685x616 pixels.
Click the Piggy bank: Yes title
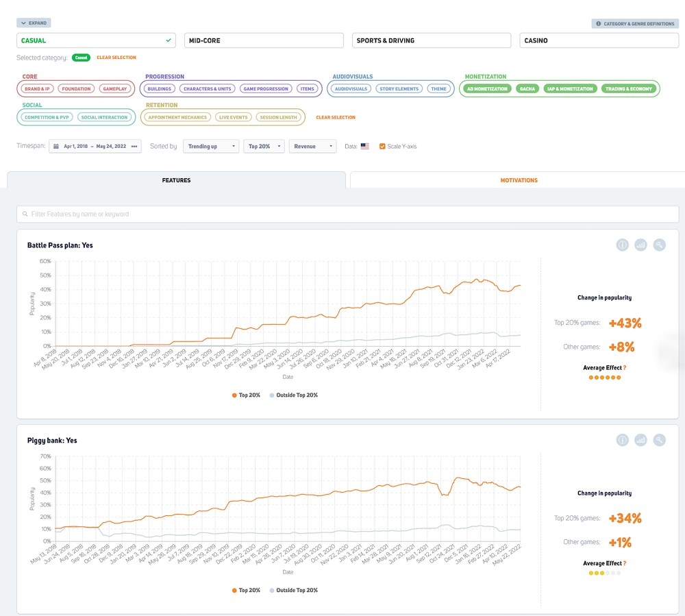click(52, 441)
